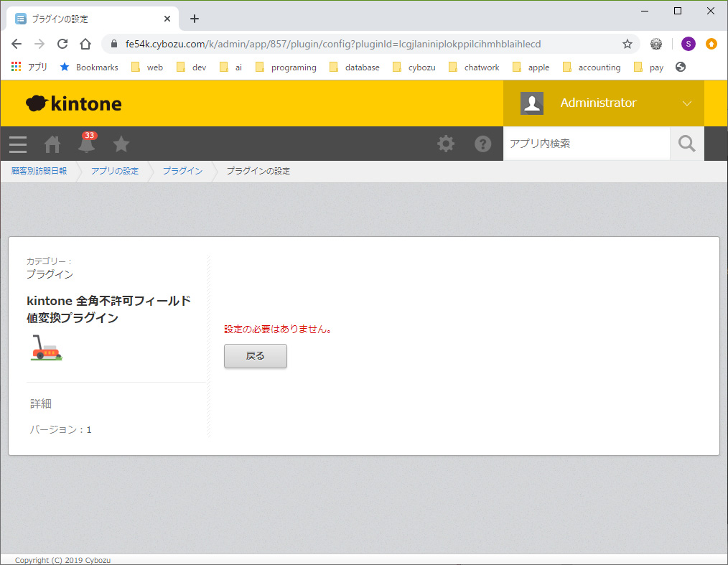Go to browser home page icon
728x565 pixels.
(85, 44)
